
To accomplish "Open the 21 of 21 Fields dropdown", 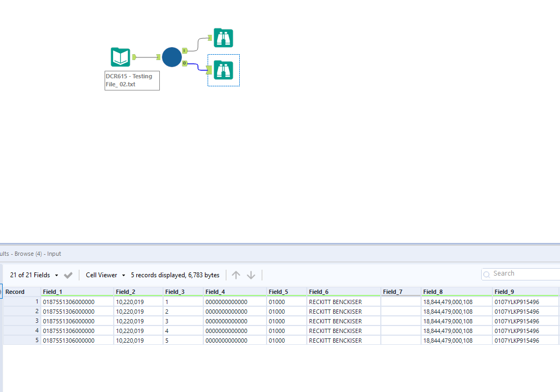I will 34,275.
